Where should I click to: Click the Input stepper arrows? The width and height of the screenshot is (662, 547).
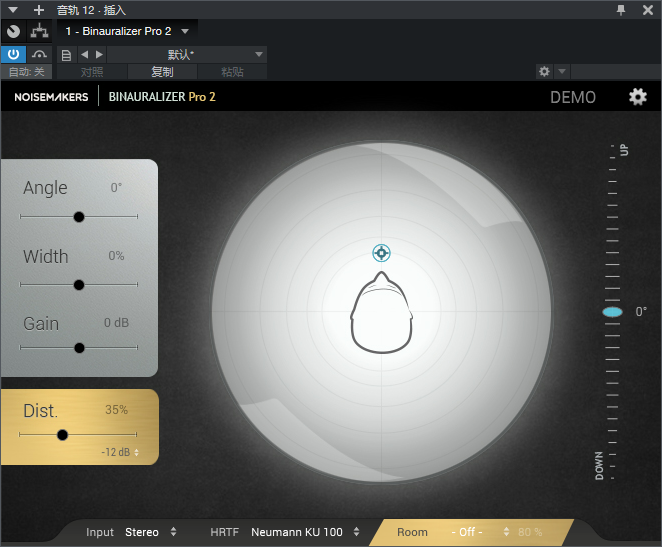click(x=173, y=532)
